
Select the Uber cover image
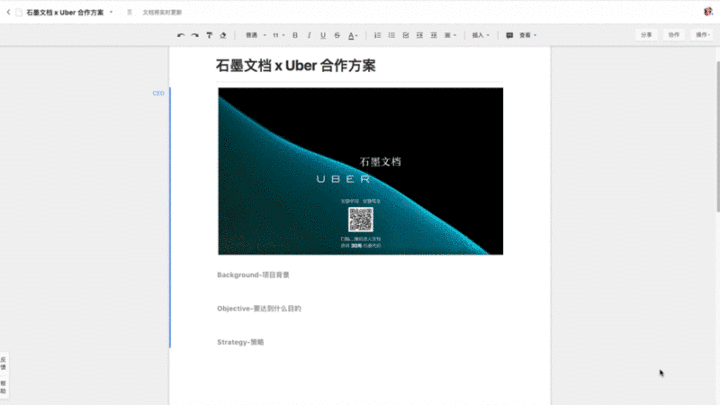click(360, 171)
